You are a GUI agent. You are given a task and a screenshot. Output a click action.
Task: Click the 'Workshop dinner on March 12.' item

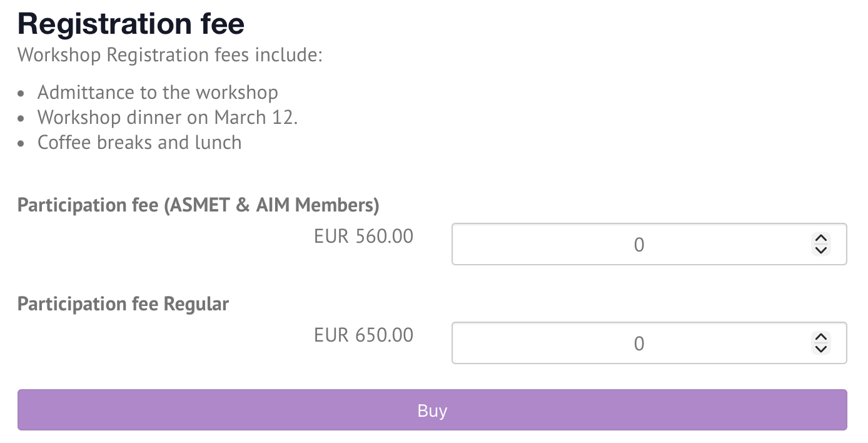pos(168,118)
